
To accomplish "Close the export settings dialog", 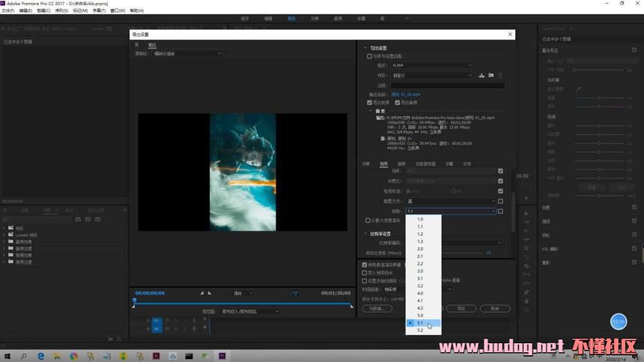I will (510, 34).
